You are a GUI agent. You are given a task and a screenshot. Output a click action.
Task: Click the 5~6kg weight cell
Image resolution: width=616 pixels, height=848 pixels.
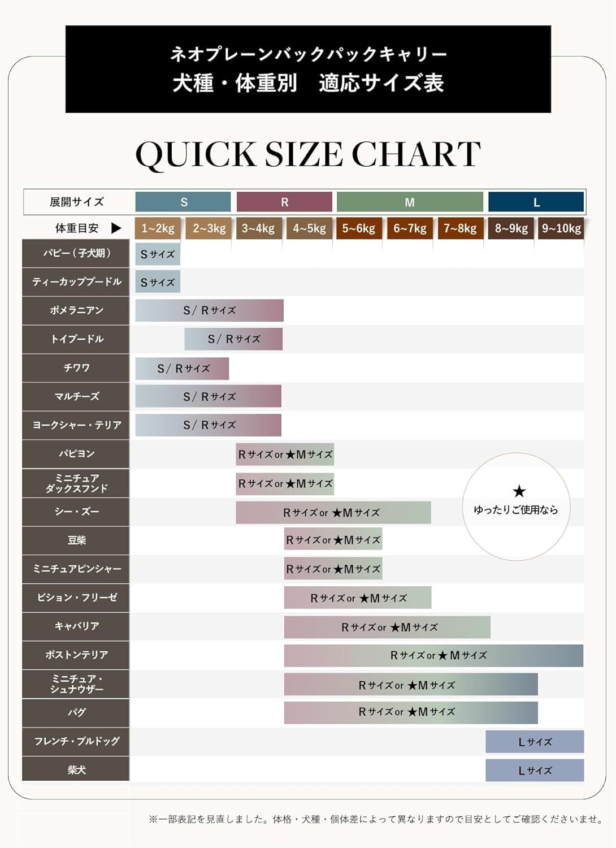[x=359, y=228]
